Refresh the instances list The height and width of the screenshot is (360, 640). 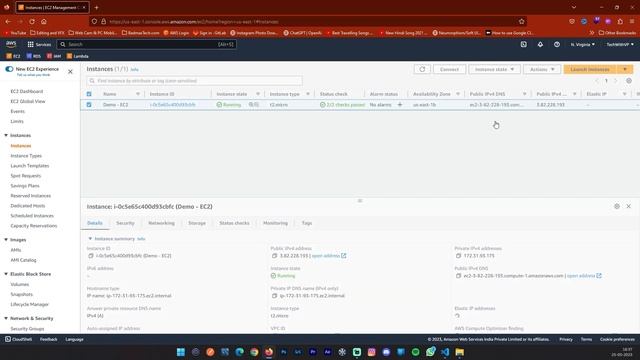[422, 69]
